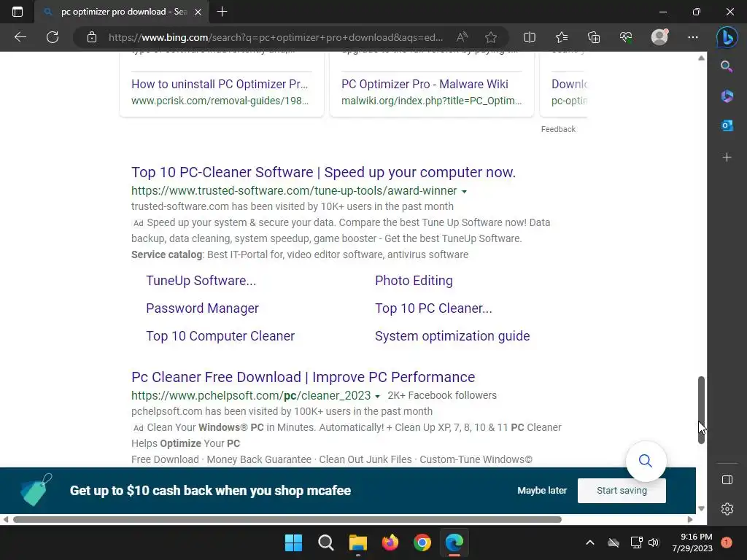
Task: Open Pc Cleaner Free Download result
Action: 303,377
